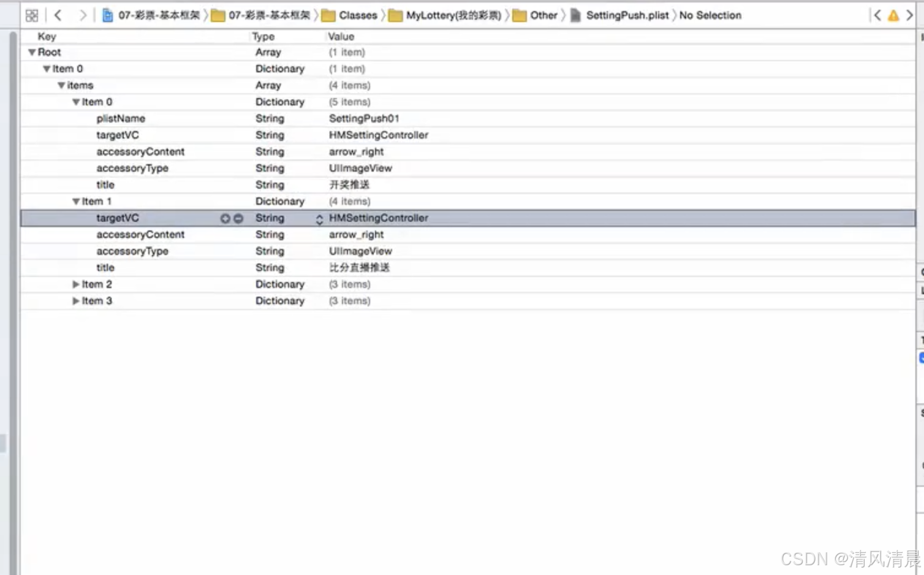
Task: Select the Array type of items row
Action: 268,86
